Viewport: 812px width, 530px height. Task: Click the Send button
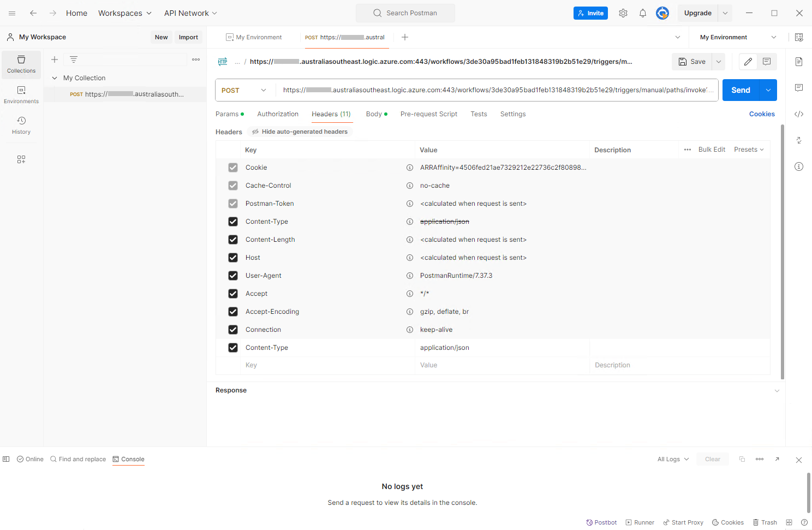(x=741, y=90)
